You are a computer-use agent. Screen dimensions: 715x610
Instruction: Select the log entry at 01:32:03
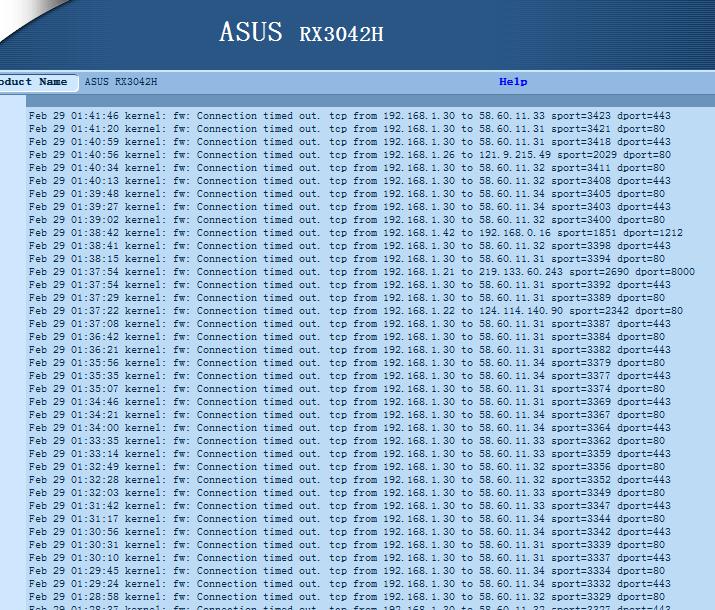(347, 493)
